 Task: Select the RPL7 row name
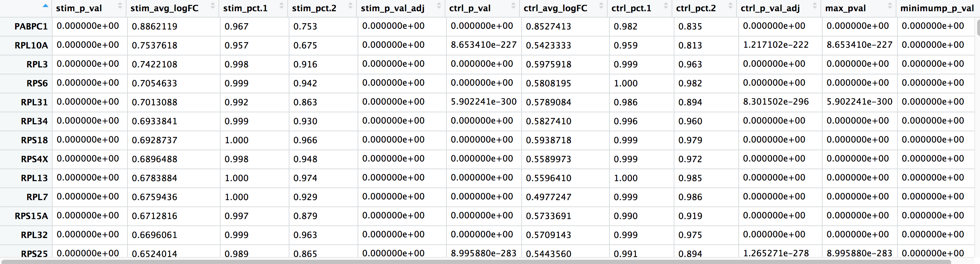37,197
